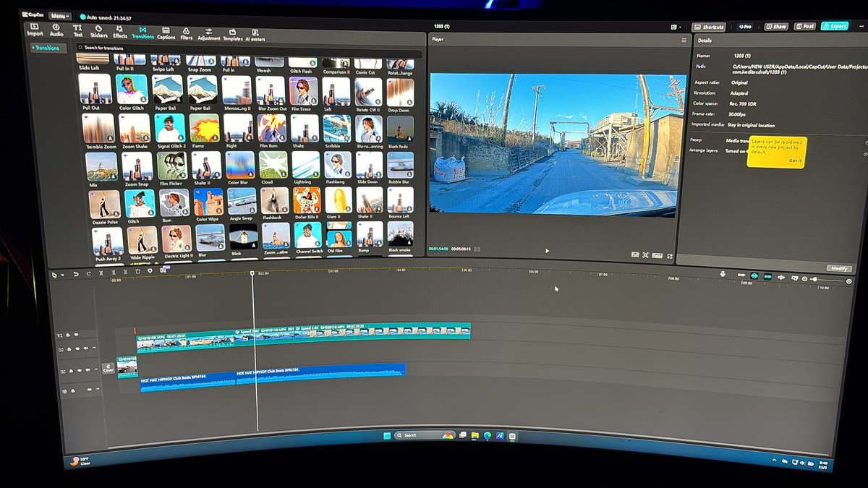
Task: Click the Cover button on main track
Action: click(x=108, y=368)
